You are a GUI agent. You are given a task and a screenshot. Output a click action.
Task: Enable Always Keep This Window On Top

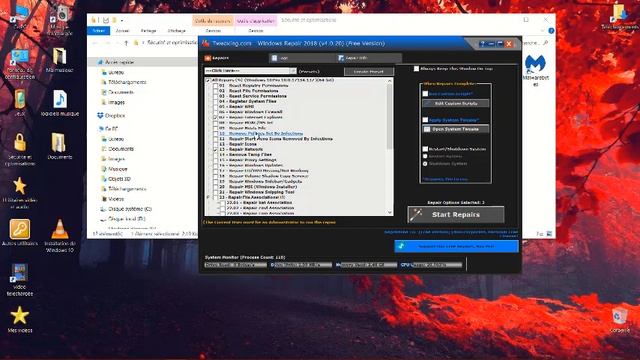416,69
